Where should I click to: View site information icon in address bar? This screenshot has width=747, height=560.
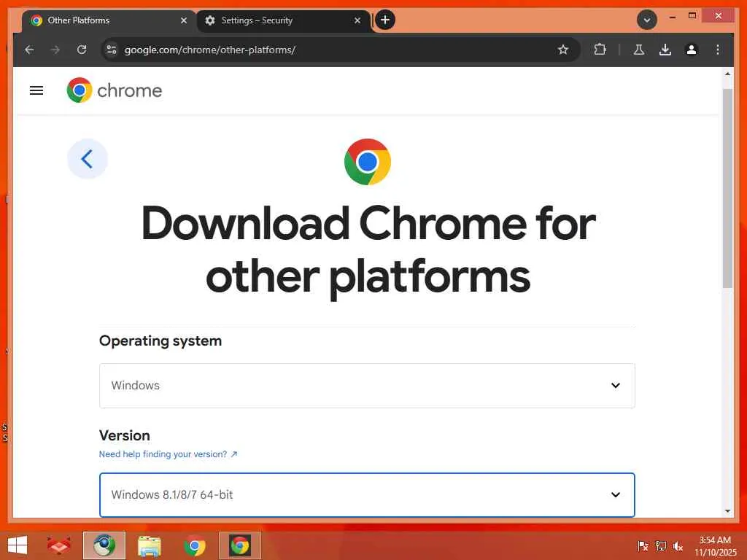[x=112, y=50]
